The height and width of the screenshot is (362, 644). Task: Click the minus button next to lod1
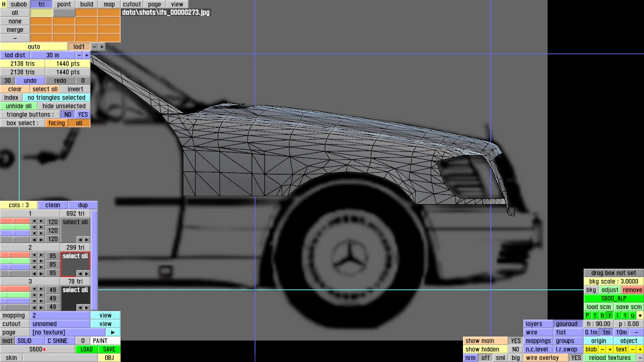tap(94, 47)
